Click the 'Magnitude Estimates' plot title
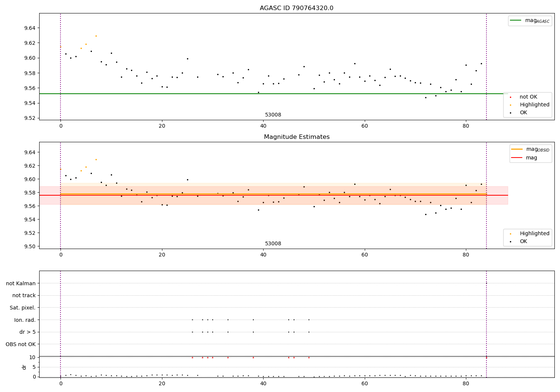Screen dimensions: 560x392 (x=296, y=137)
